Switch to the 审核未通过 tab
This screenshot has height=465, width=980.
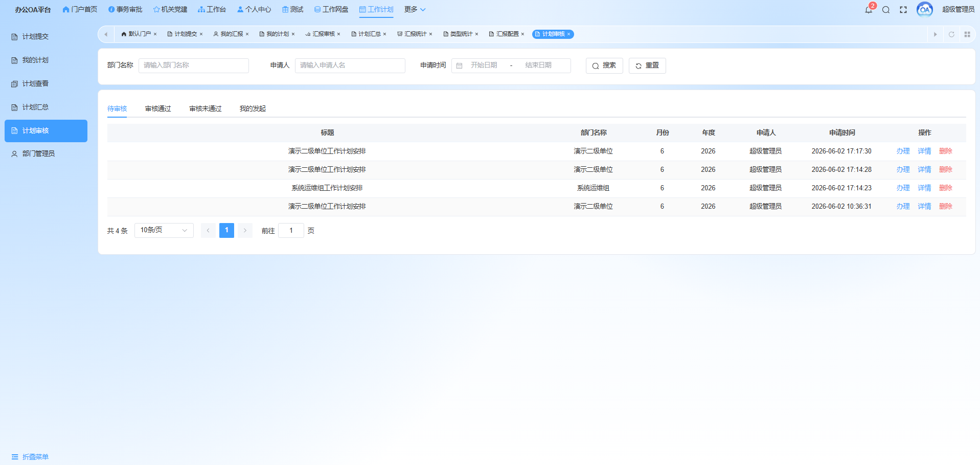coord(206,108)
